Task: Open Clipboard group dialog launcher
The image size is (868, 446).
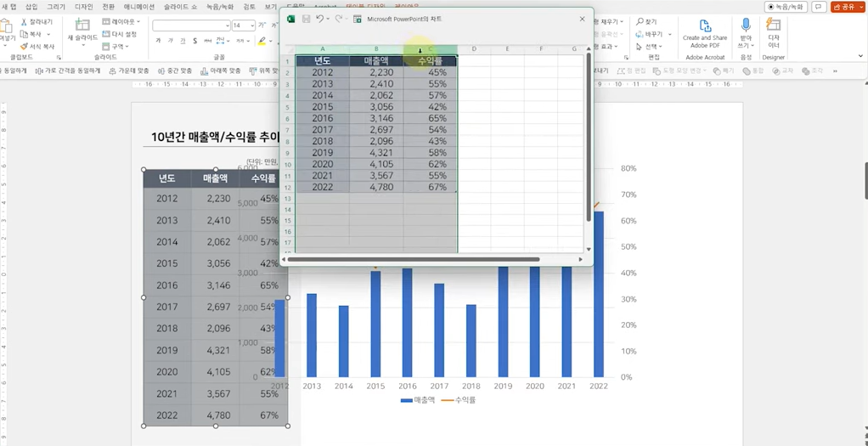Action: (x=59, y=57)
